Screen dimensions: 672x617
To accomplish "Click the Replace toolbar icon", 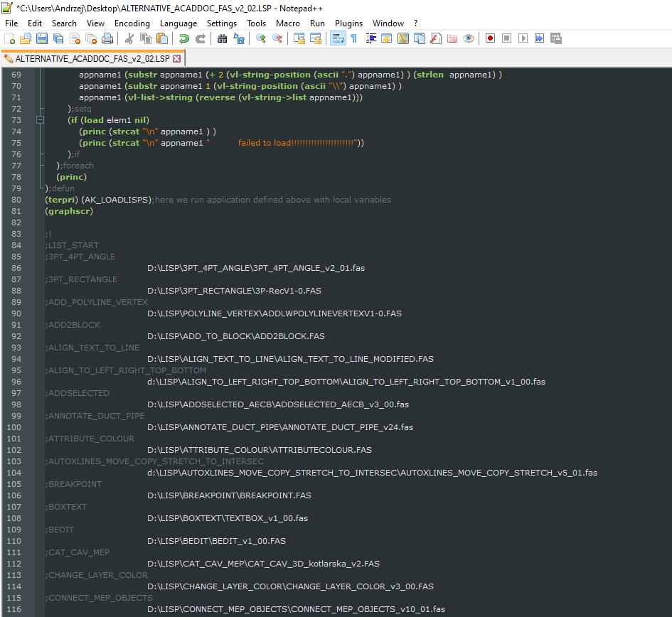I will click(x=240, y=38).
